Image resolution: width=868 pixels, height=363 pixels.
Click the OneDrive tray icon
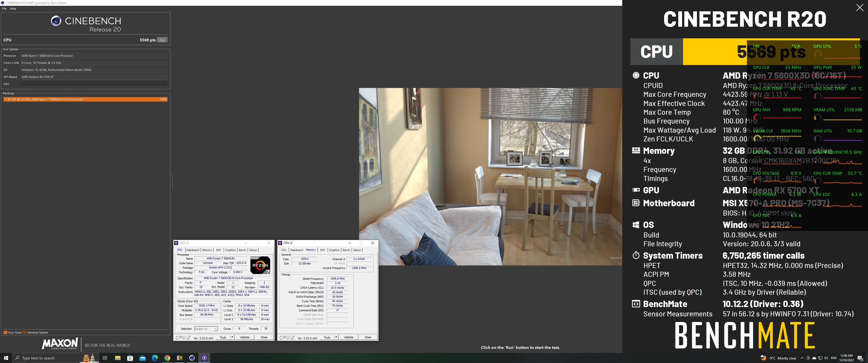pos(814,358)
